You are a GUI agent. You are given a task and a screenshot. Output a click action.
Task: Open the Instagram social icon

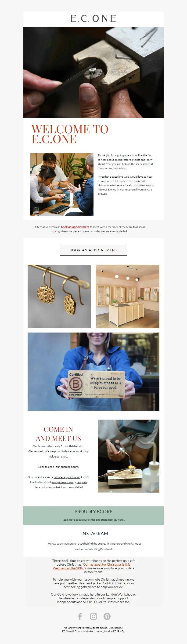pos(93,616)
